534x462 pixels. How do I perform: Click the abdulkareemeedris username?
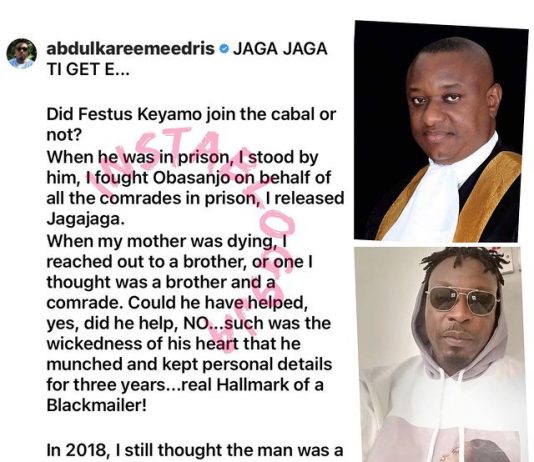click(130, 49)
